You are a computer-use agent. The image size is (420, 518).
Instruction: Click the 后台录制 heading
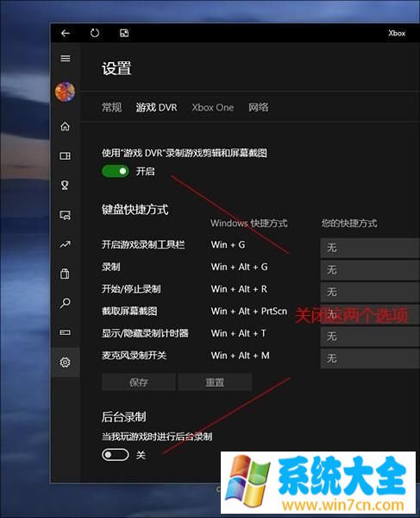pos(123,417)
